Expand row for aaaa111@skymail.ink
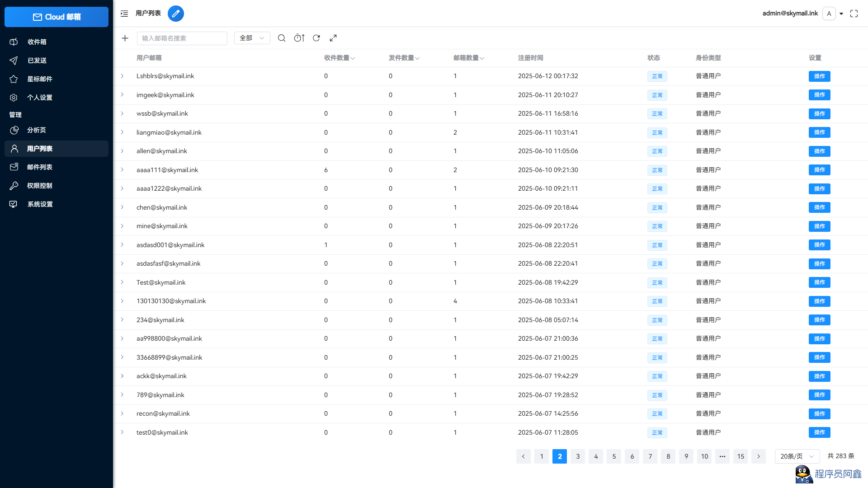Viewport: 868px width, 488px height. tap(122, 170)
